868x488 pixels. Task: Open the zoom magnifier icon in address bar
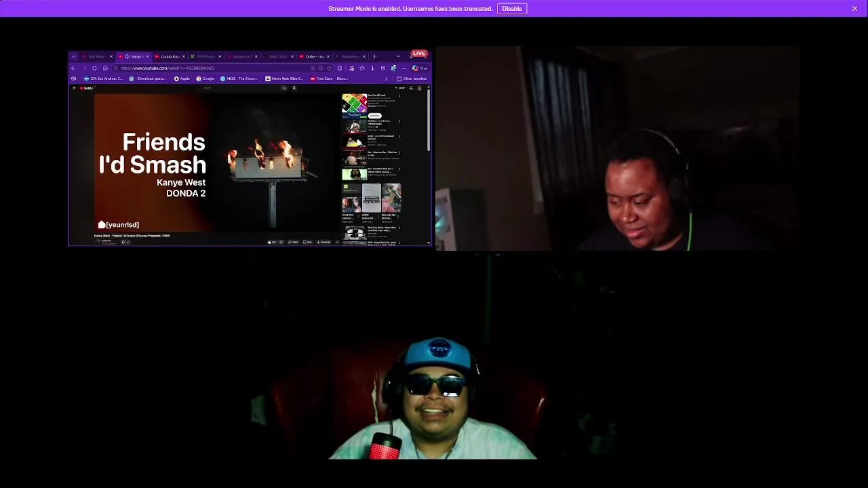point(321,68)
